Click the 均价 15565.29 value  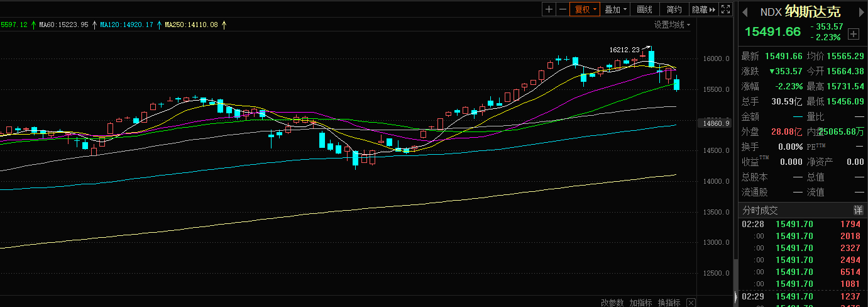click(845, 56)
